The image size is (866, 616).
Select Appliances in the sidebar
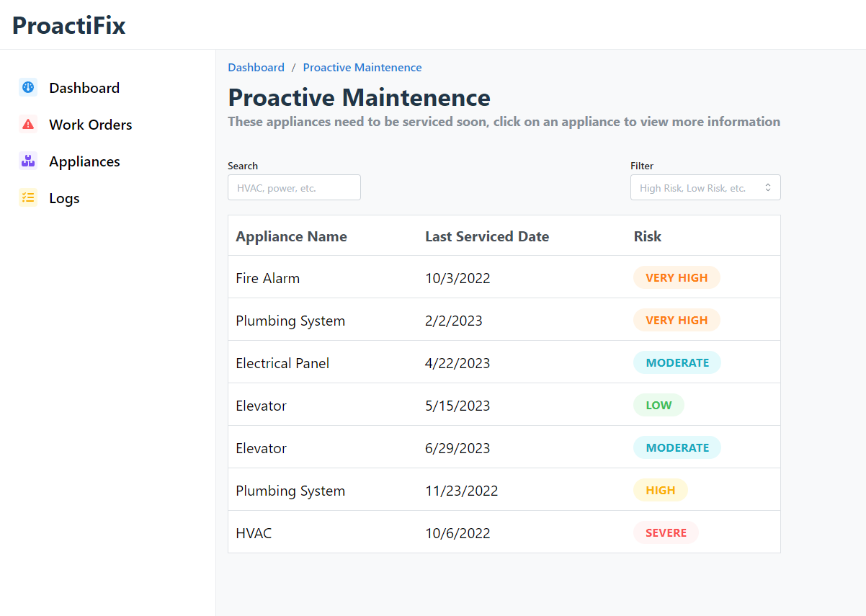coord(84,161)
